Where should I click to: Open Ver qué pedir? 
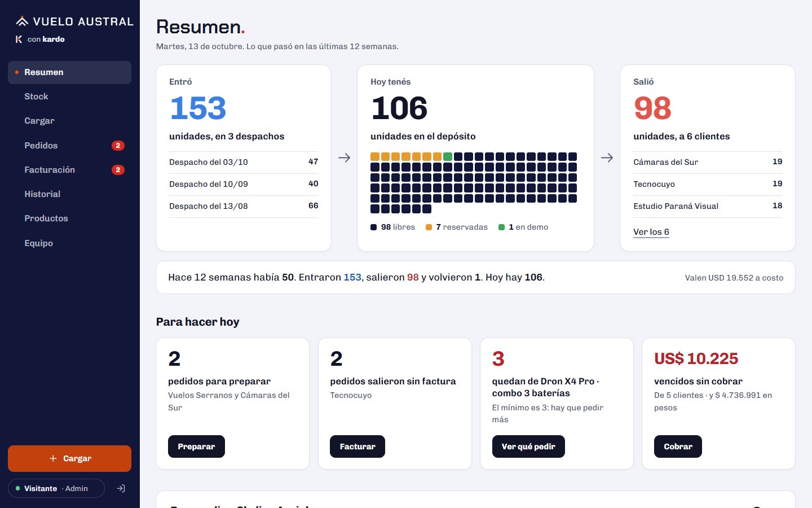[x=528, y=446]
